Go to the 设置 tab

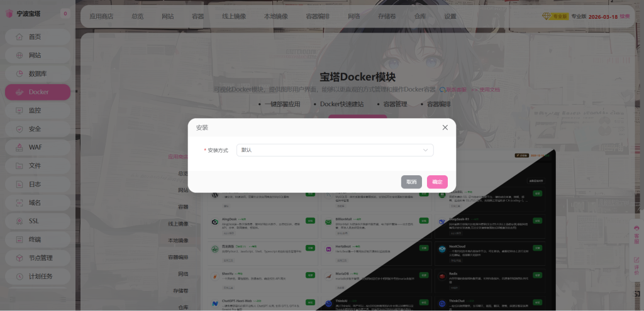click(x=450, y=16)
